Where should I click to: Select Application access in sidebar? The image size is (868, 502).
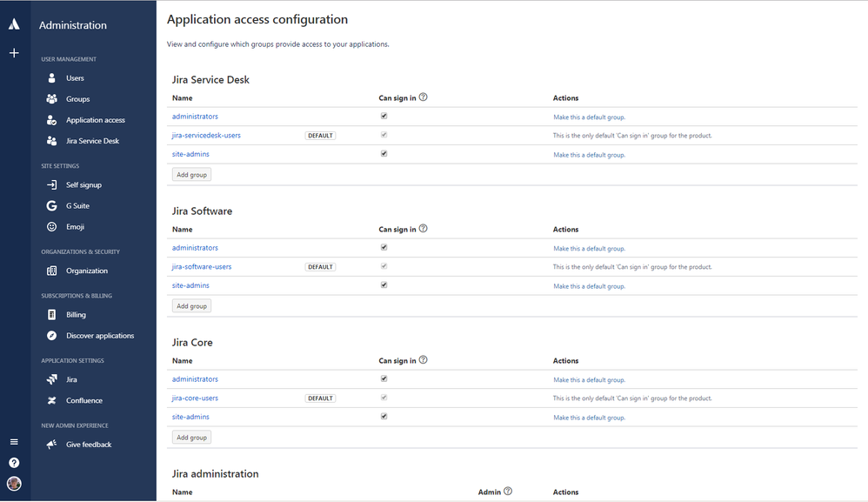95,120
